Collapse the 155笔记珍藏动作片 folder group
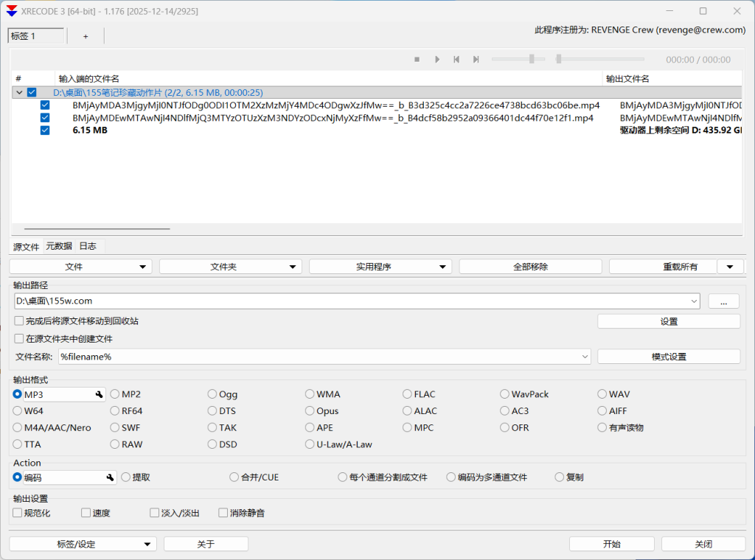The width and height of the screenshot is (755, 560). (x=18, y=93)
